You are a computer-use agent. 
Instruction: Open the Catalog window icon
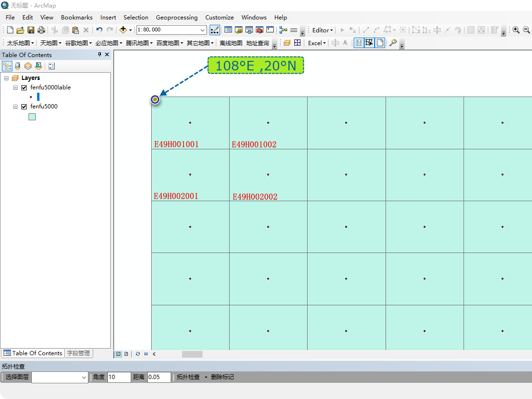tap(239, 30)
